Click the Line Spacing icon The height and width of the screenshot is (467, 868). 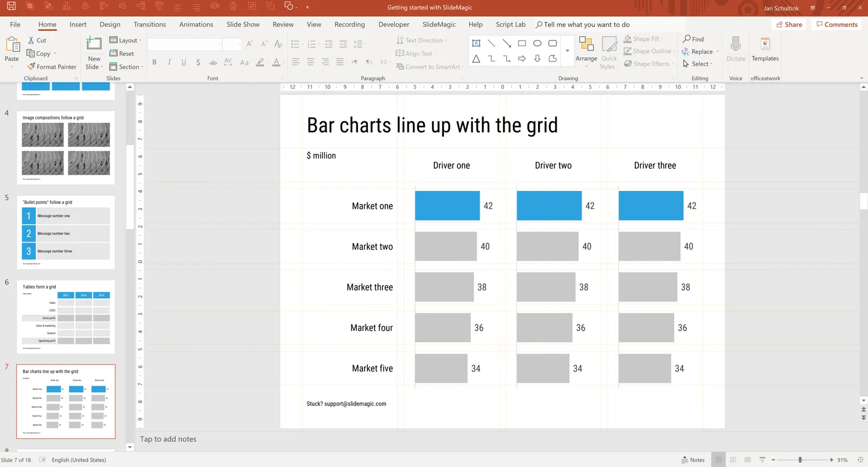358,44
